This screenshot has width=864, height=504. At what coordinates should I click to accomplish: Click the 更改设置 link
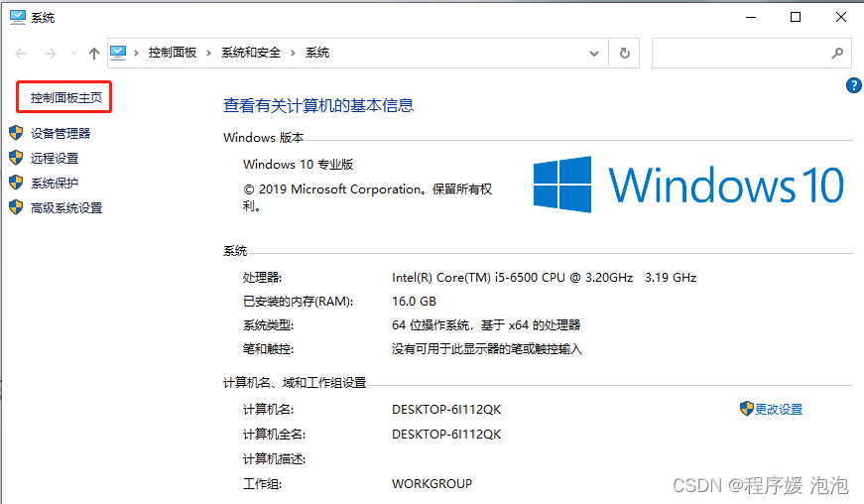(x=779, y=409)
